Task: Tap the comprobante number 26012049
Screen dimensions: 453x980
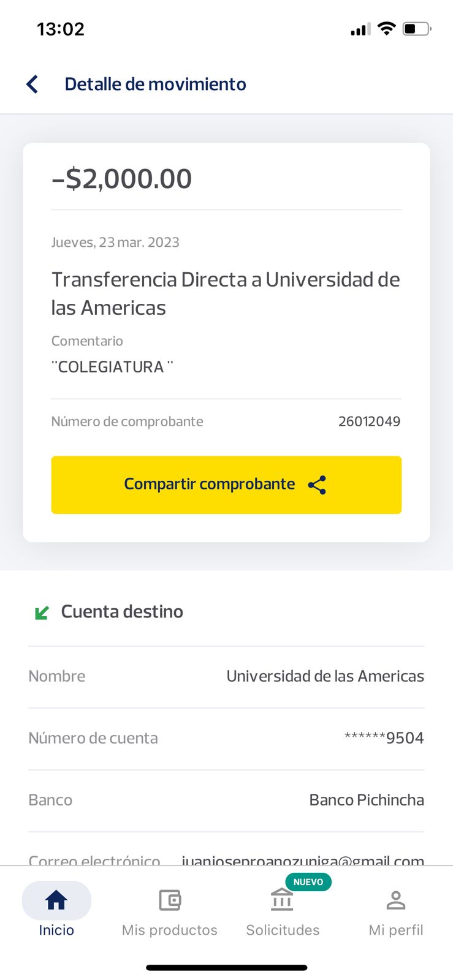Action: [369, 421]
